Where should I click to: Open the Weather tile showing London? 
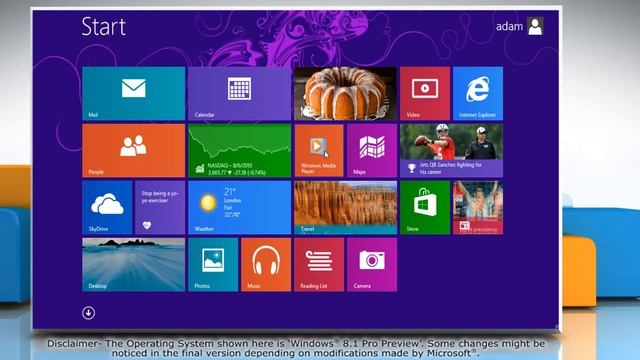[240, 208]
